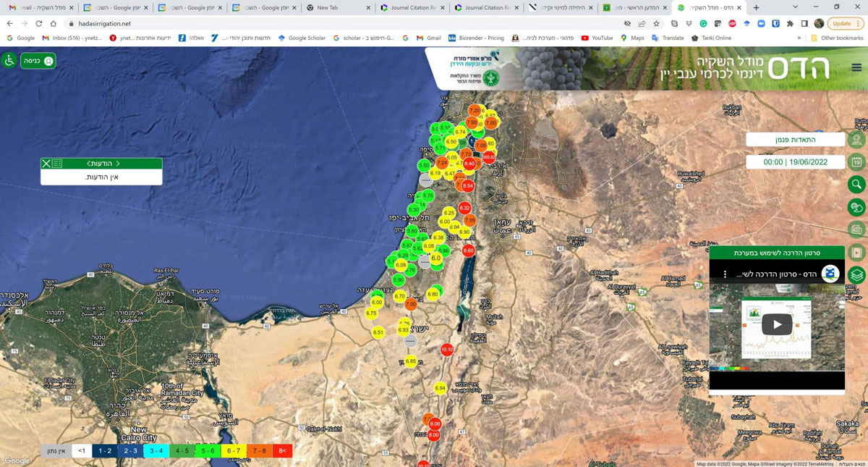Play the embedded tutorial YouTube video
Screen dimensions: 868x467
click(x=776, y=324)
